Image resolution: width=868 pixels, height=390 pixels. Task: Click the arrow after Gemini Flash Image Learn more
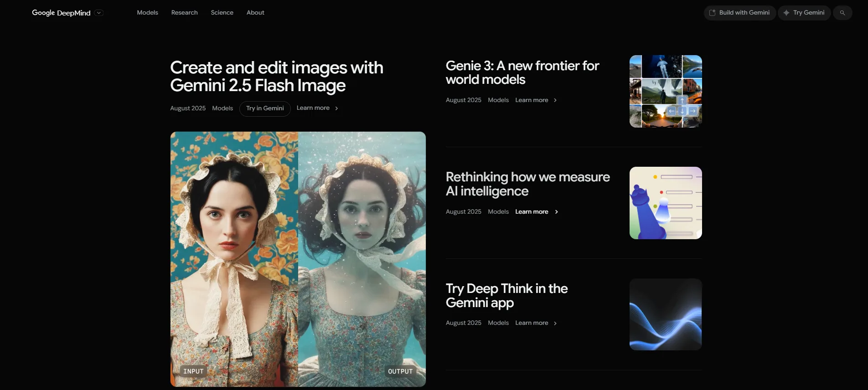tap(336, 108)
